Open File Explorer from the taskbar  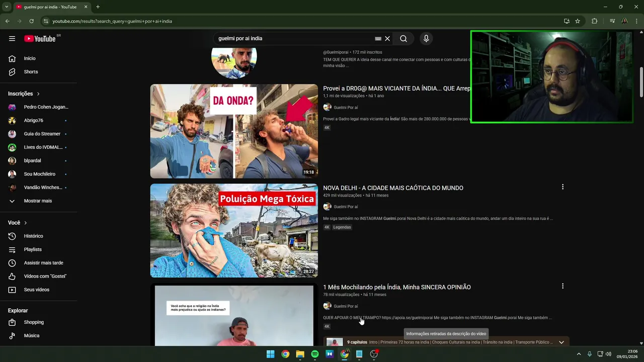tap(300, 354)
